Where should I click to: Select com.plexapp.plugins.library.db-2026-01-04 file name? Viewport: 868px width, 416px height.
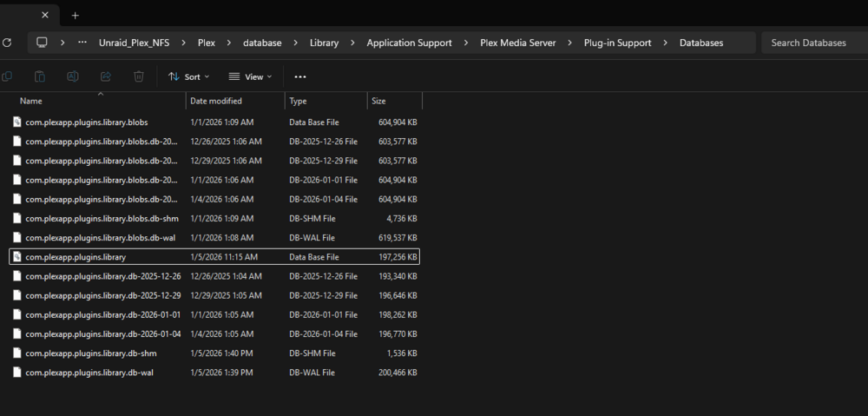pyautogui.click(x=103, y=334)
